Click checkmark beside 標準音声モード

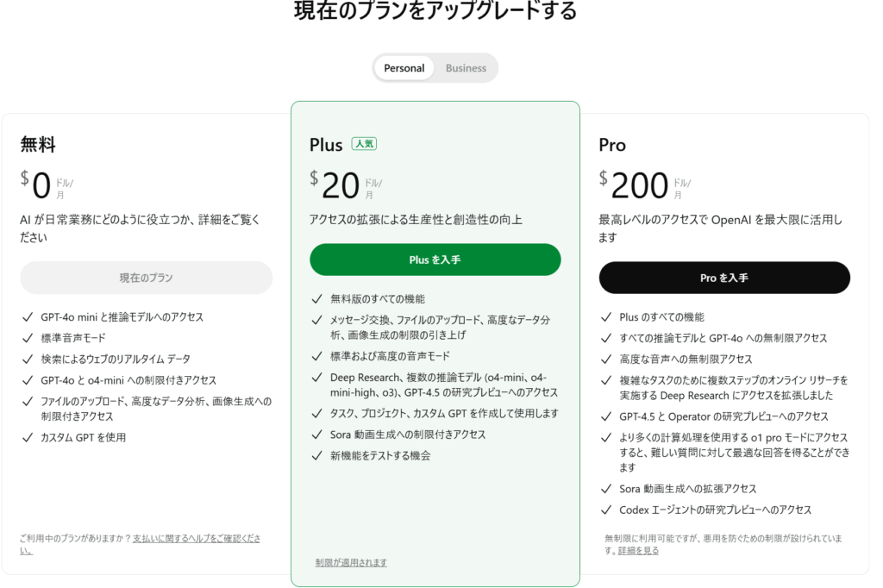27,338
